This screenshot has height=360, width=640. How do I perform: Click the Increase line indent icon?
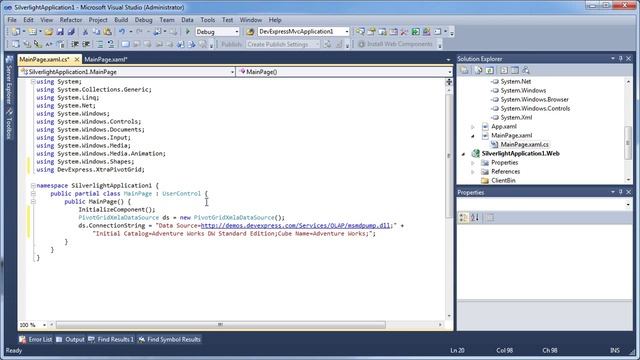[x=86, y=44]
